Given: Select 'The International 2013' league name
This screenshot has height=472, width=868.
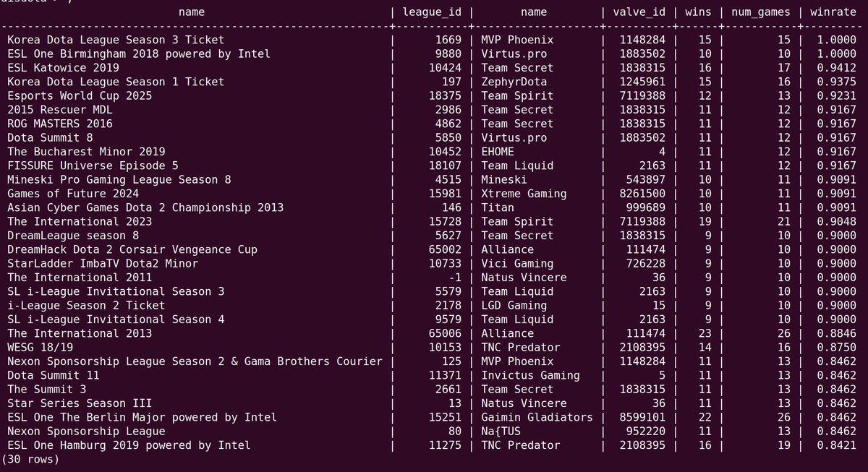Looking at the screenshot, I should coord(80,333).
